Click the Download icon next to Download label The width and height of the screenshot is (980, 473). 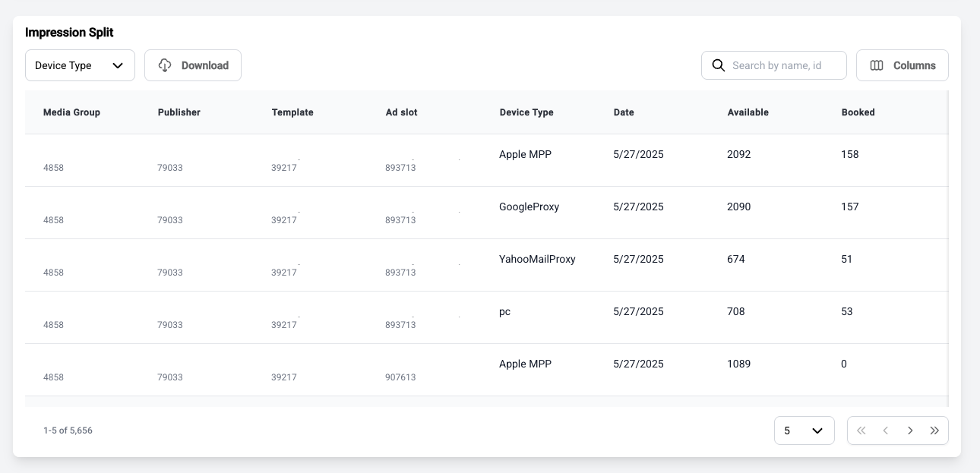point(165,65)
